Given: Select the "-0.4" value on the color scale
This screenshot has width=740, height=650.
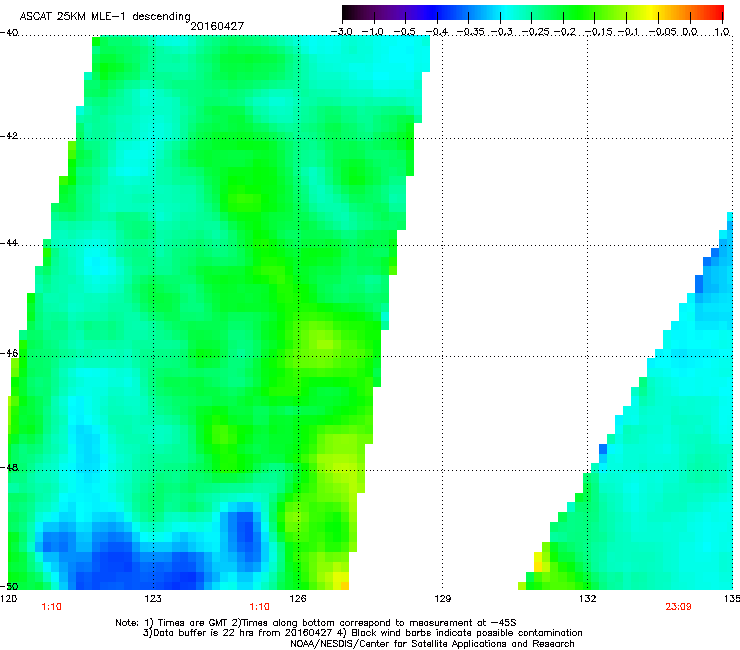Looking at the screenshot, I should pyautogui.click(x=437, y=32).
